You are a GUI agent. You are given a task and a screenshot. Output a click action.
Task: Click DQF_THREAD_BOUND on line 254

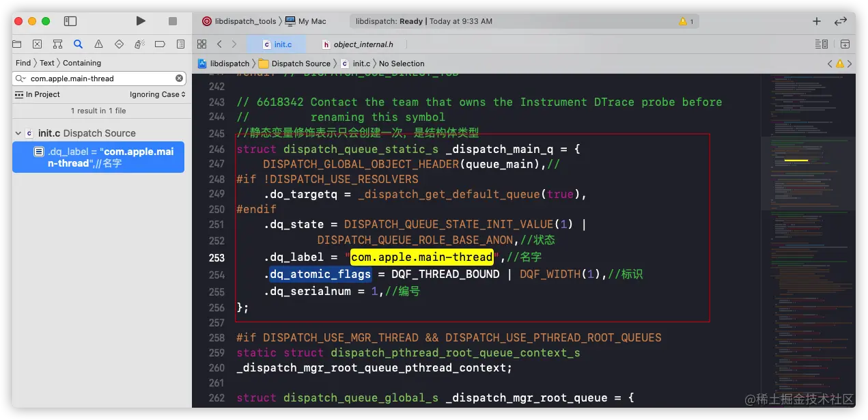446,275
